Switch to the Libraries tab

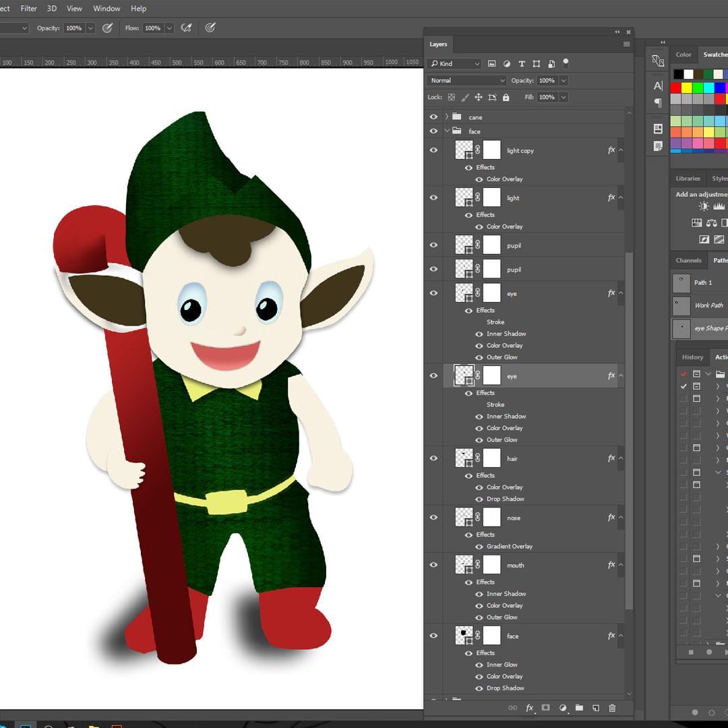click(688, 178)
